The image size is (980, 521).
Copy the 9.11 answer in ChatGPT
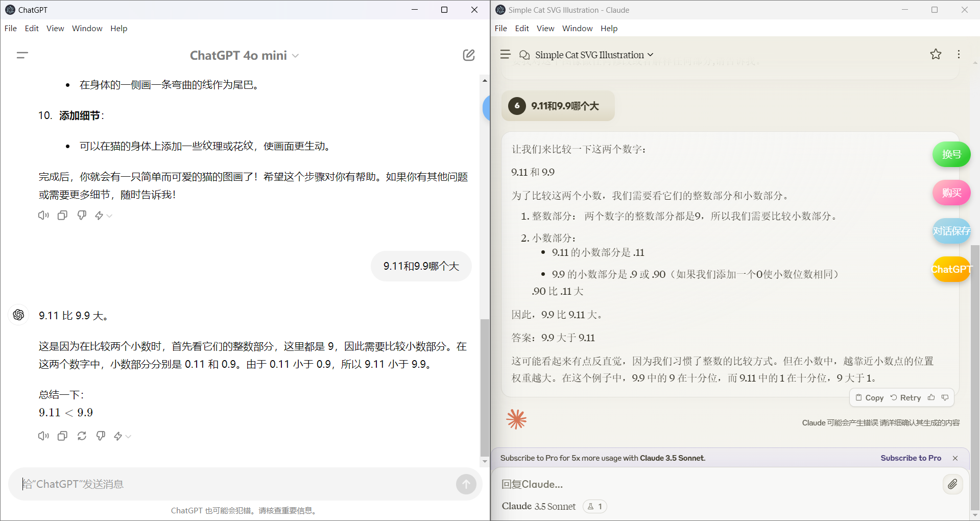(62, 436)
